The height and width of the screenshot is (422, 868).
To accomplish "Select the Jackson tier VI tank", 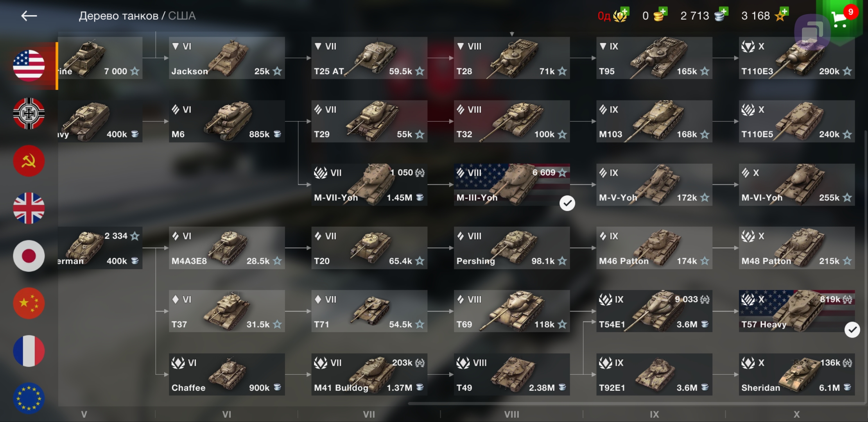I will [x=227, y=58].
